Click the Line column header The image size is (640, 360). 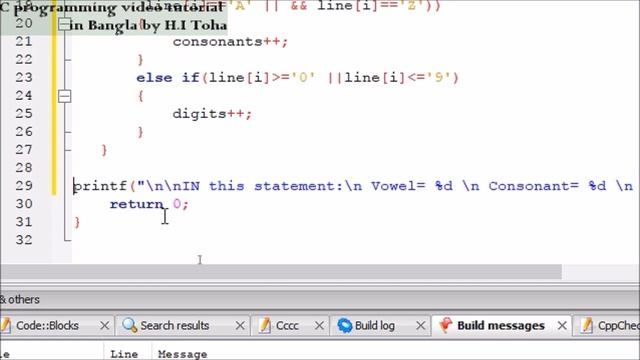(124, 354)
